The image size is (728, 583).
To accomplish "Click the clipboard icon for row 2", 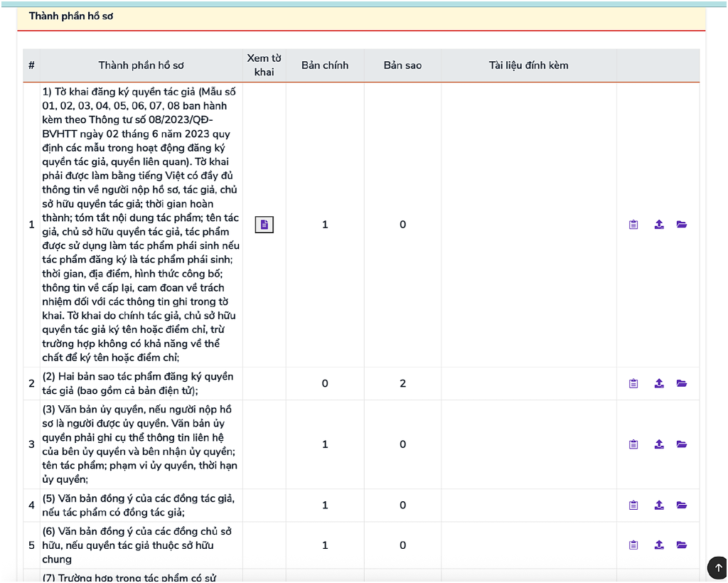I will (x=633, y=383).
